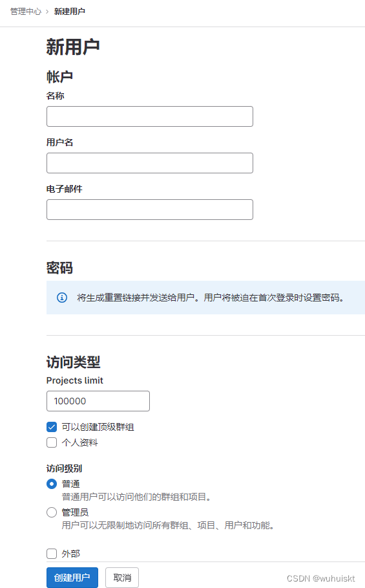Click the 创建用户 button
Image resolution: width=365 pixels, height=588 pixels.
click(72, 578)
